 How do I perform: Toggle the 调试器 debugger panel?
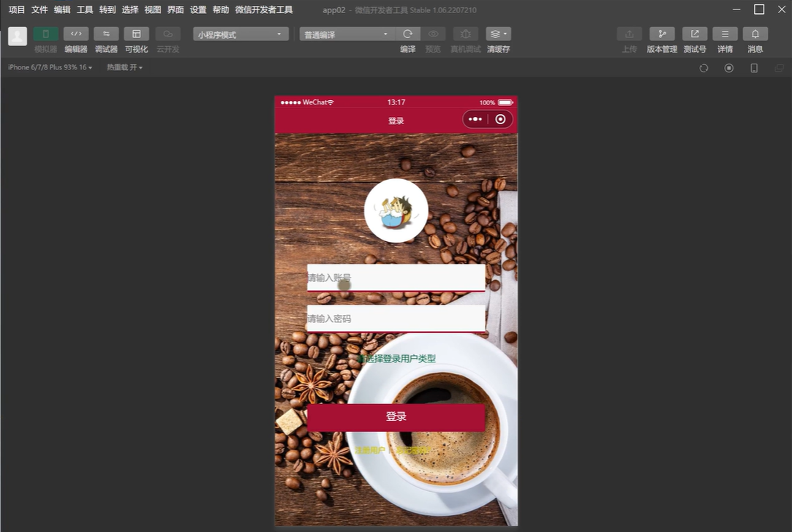106,34
